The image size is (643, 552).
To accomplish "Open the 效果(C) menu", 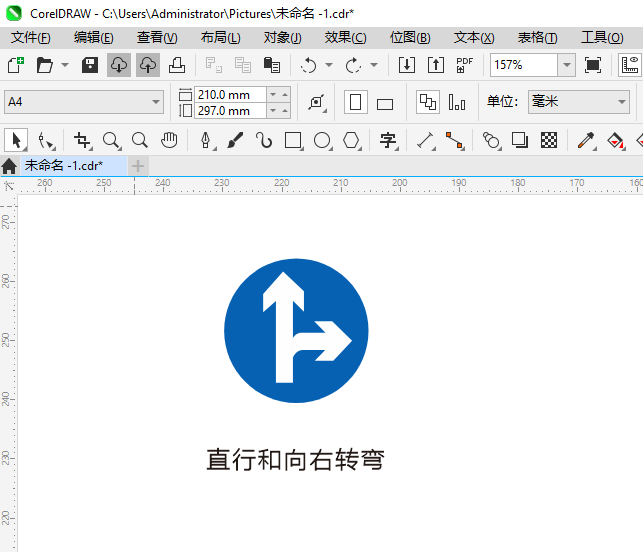I will [x=346, y=38].
